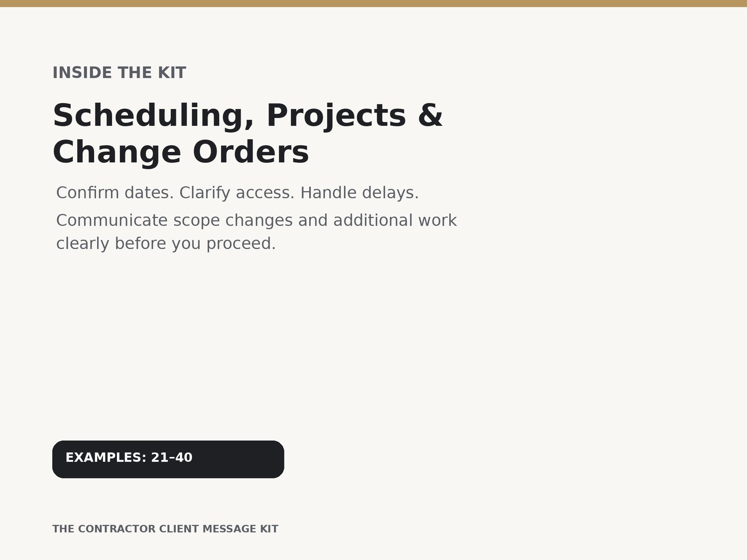Select the INSIDE THE KIT eyebrow label
The height and width of the screenshot is (560, 747).
(x=120, y=73)
